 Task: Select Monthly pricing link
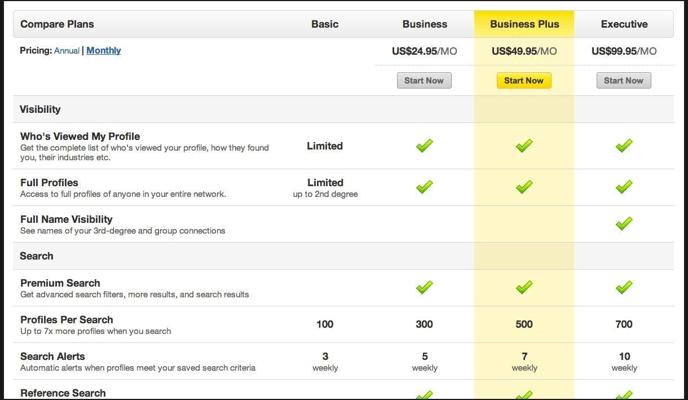(104, 50)
